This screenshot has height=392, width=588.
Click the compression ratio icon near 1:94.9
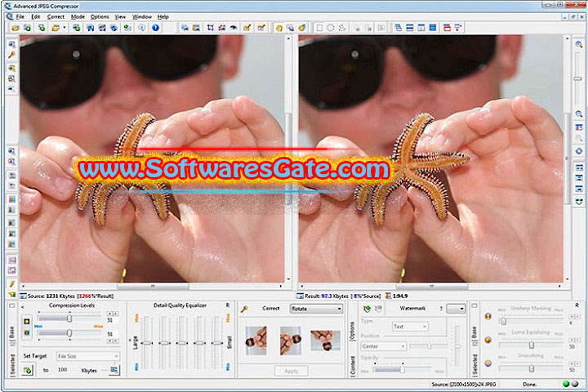(389, 296)
